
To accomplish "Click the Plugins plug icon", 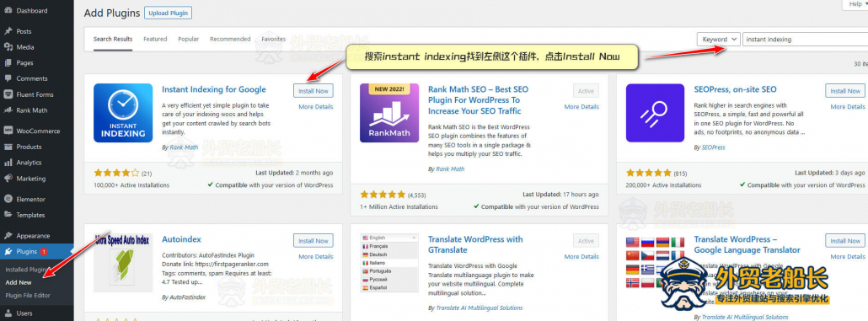I will [8, 252].
